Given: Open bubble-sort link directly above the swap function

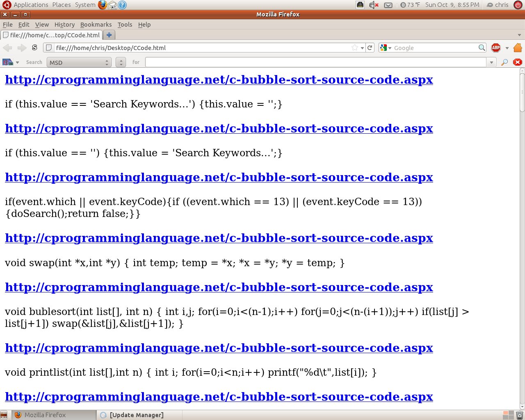Looking at the screenshot, I should tap(219, 238).
